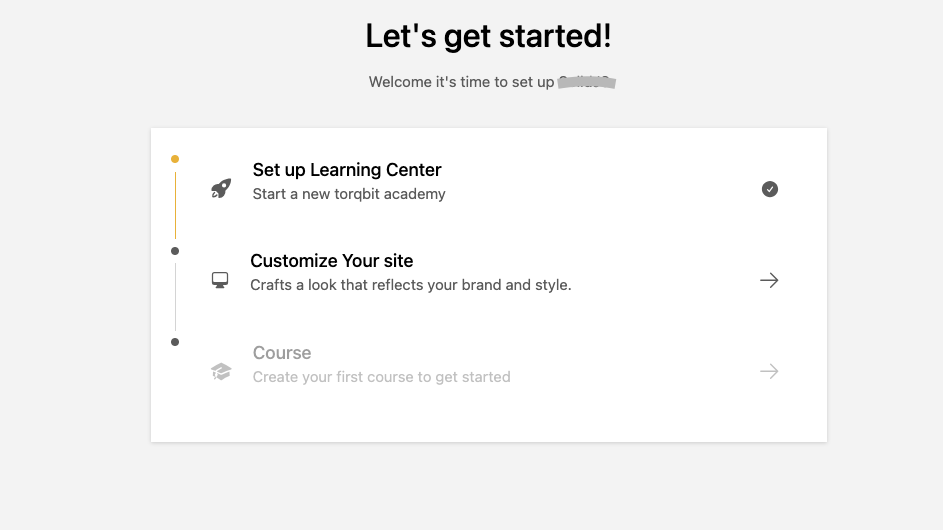Image resolution: width=943 pixels, height=530 pixels.
Task: Click Start a new torqbit academy text
Action: (349, 194)
